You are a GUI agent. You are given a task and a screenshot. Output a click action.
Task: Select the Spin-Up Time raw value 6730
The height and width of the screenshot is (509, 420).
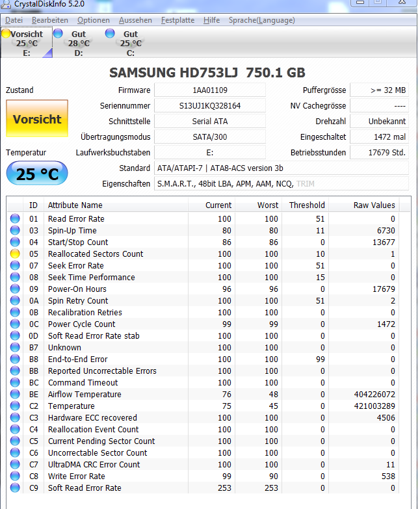tap(386, 231)
